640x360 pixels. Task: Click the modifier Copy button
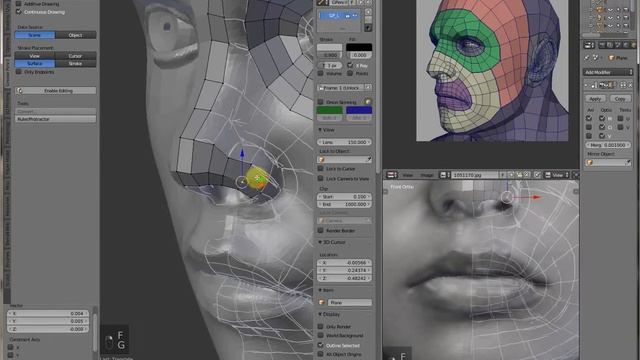(x=620, y=99)
